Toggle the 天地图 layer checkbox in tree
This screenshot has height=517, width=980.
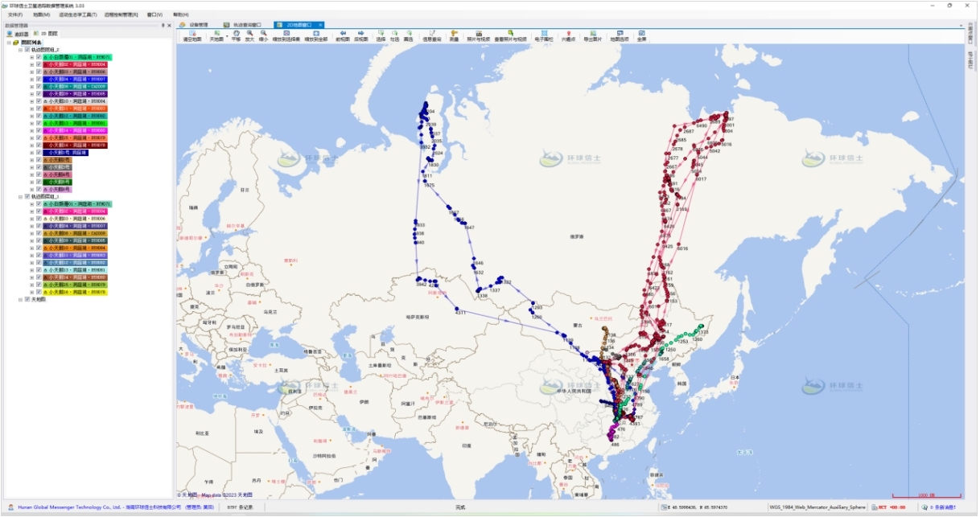(27, 299)
